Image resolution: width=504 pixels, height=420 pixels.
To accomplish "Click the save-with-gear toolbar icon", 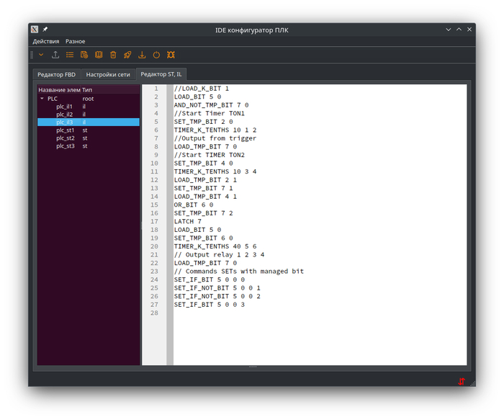I will pos(84,55).
